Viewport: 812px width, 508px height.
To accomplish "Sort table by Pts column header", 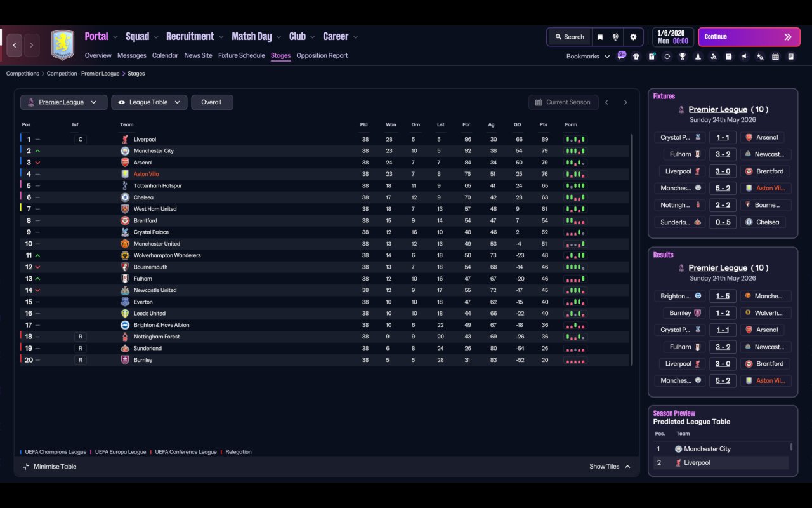I will (x=543, y=124).
